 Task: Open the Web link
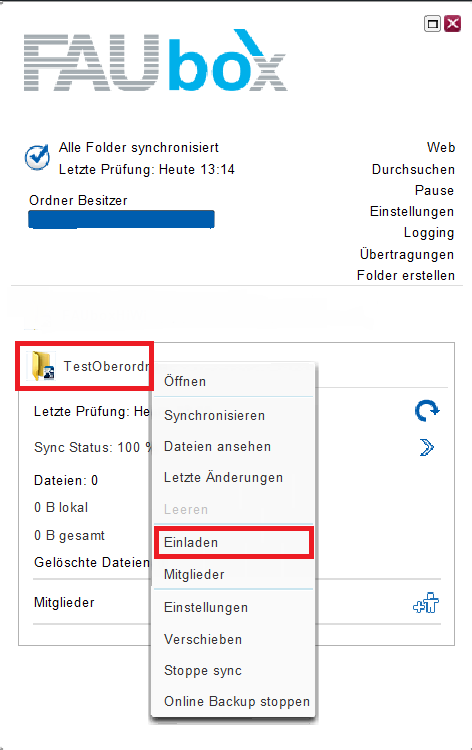[x=441, y=147]
